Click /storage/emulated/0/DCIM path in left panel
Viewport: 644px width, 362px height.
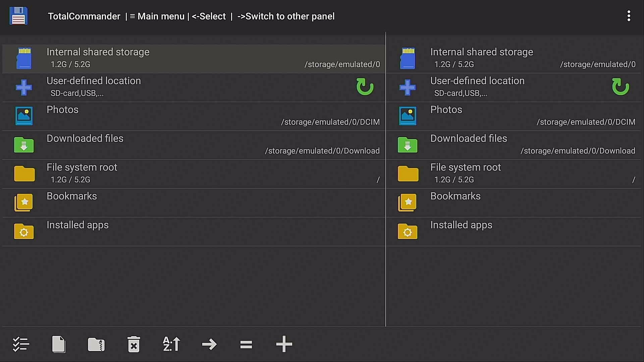pyautogui.click(x=330, y=122)
